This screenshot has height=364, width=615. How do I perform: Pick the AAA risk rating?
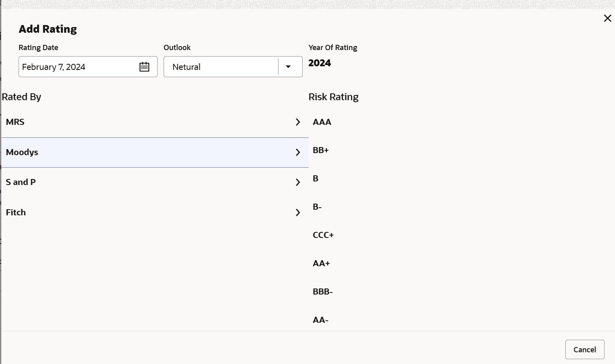pyautogui.click(x=322, y=122)
